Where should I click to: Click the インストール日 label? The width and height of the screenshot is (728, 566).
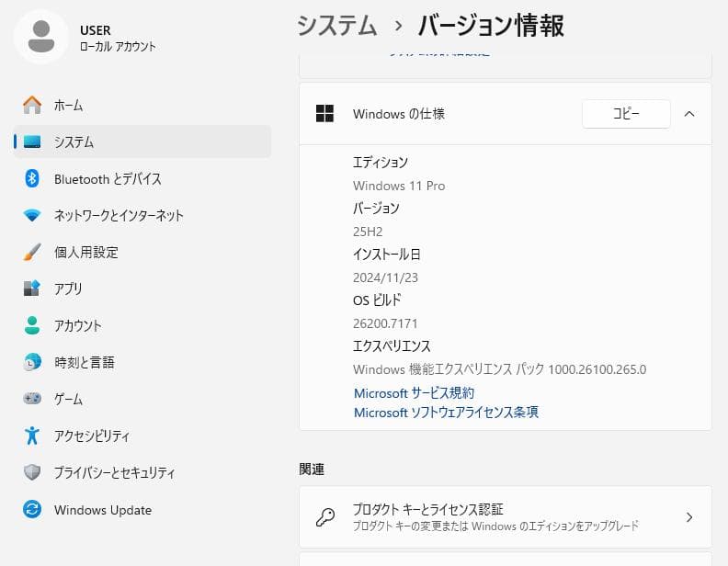pos(387,255)
